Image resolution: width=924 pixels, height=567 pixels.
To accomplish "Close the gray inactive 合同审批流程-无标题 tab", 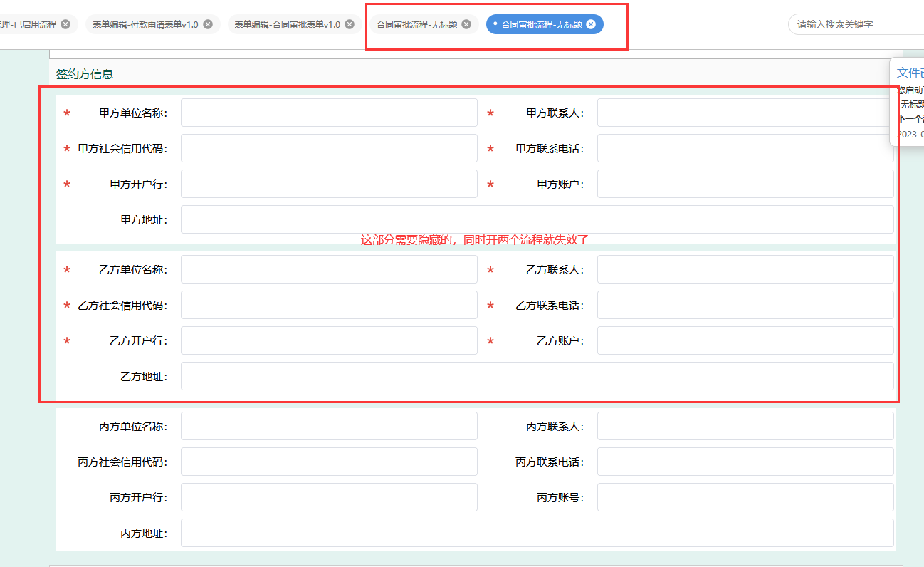I will 466,24.
